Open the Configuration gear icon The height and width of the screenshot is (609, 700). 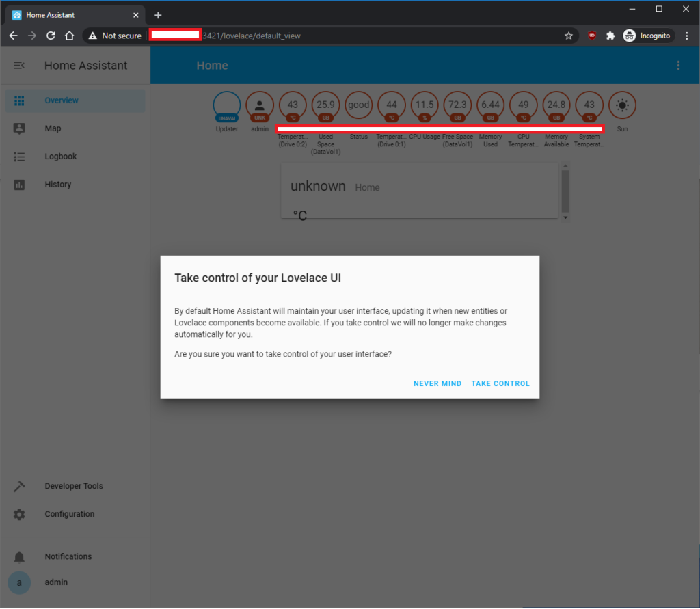(19, 515)
